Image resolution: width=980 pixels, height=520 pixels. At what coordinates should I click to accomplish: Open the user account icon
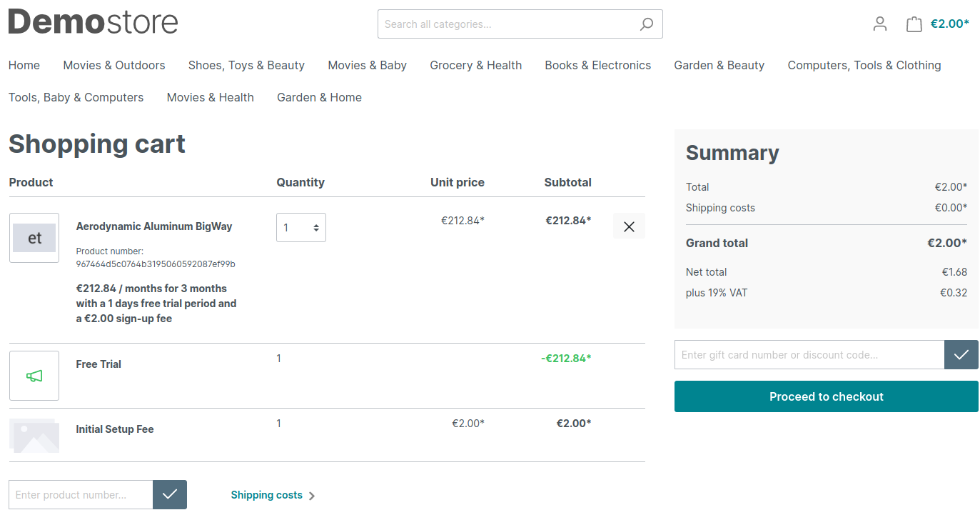point(880,24)
